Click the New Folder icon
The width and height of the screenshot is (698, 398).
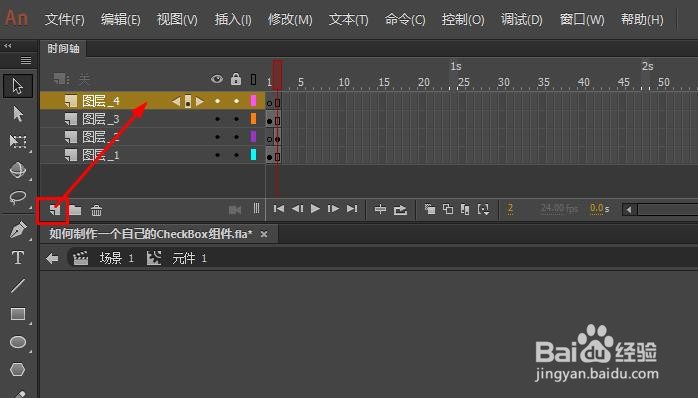click(75, 210)
